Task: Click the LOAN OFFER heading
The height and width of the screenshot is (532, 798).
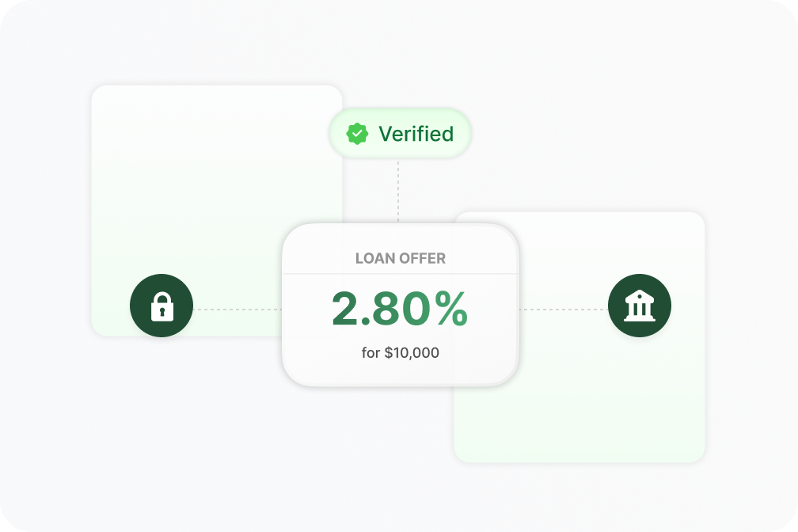Action: pos(400,258)
